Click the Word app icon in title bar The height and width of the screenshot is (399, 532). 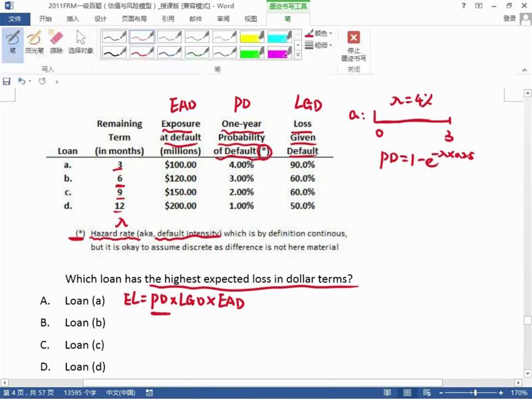[9, 5]
